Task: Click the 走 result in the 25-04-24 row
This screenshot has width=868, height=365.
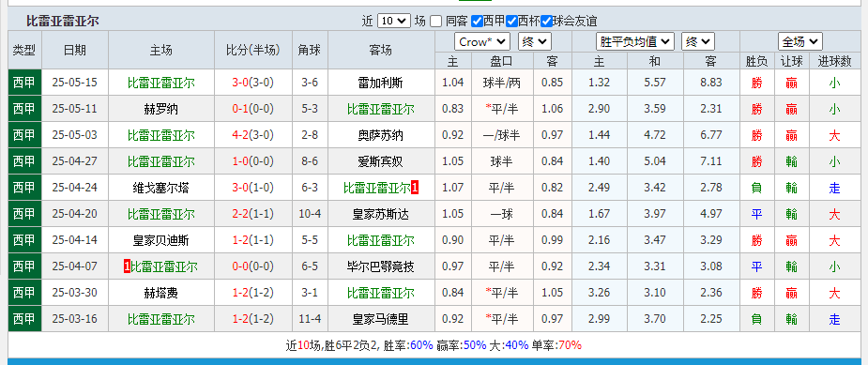Action: 834,189
